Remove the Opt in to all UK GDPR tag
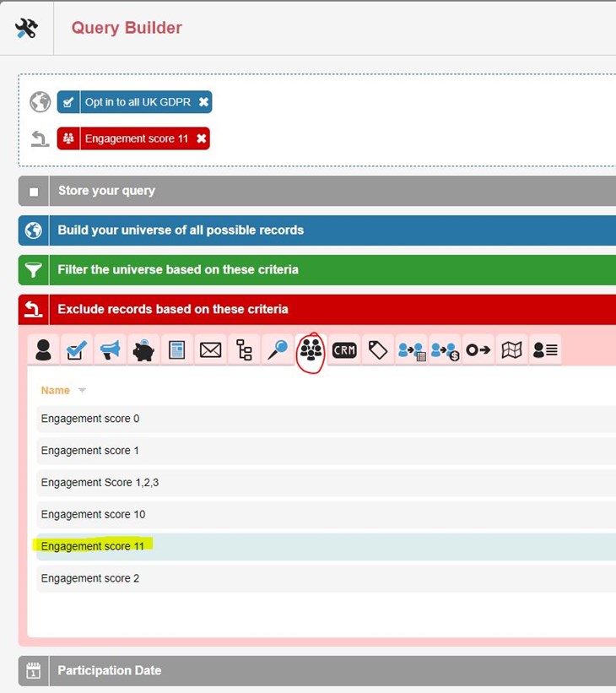This screenshot has height=693, width=616. [x=203, y=102]
